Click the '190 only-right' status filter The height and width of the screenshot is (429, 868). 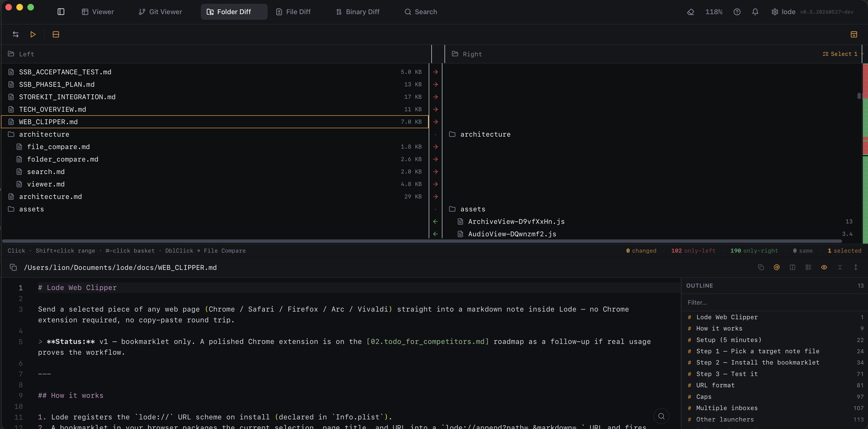[754, 251]
